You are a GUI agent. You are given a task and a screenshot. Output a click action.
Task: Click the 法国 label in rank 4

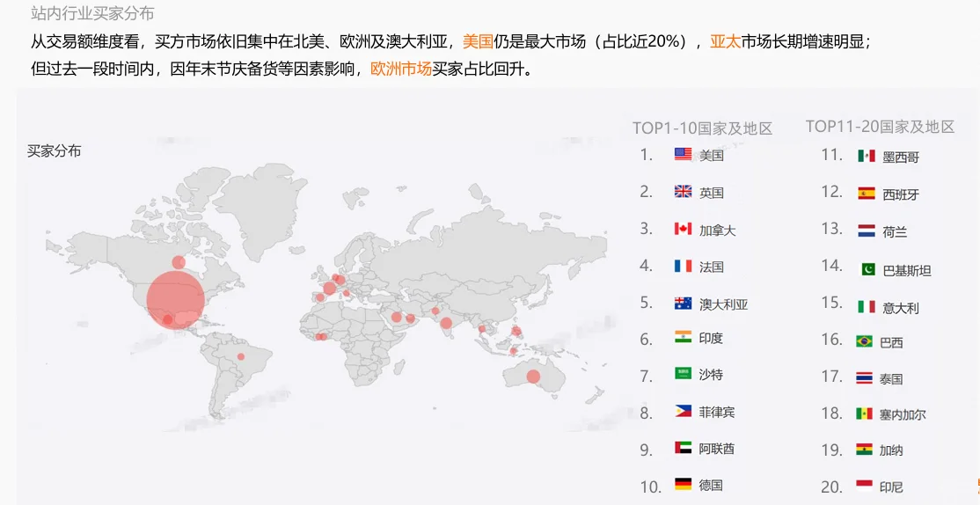point(712,267)
